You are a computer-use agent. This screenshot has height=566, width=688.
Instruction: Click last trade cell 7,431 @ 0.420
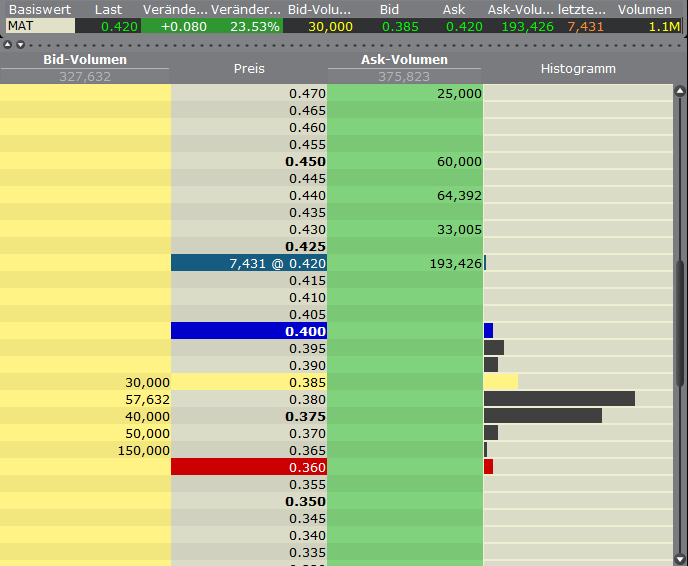tap(249, 263)
